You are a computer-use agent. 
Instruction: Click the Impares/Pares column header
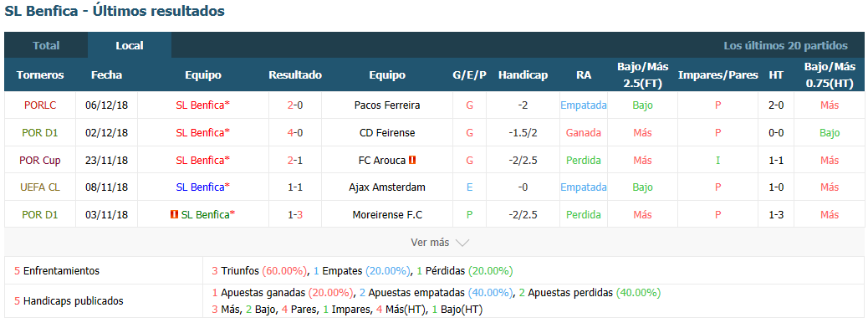[x=717, y=74]
